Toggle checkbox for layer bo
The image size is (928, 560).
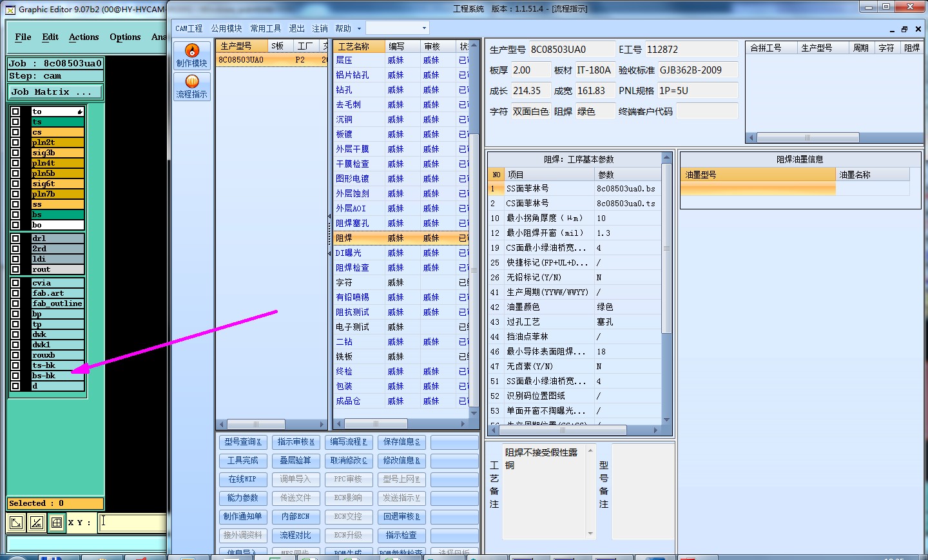tap(15, 225)
